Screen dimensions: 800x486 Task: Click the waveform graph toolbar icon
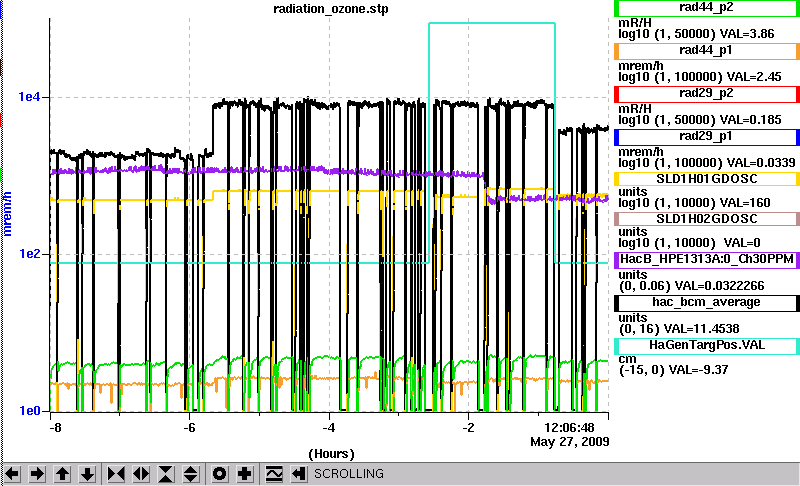(x=274, y=474)
